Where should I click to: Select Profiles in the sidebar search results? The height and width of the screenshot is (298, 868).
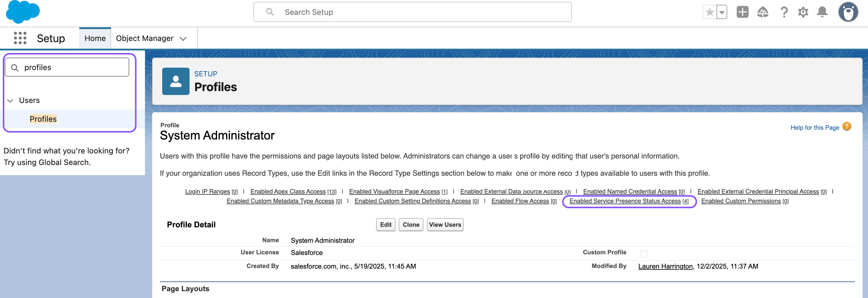click(43, 118)
